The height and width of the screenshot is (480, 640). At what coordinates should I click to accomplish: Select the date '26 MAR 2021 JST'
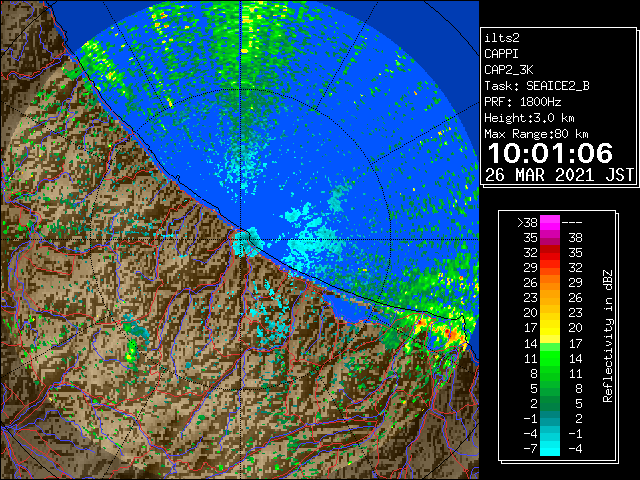pos(560,175)
